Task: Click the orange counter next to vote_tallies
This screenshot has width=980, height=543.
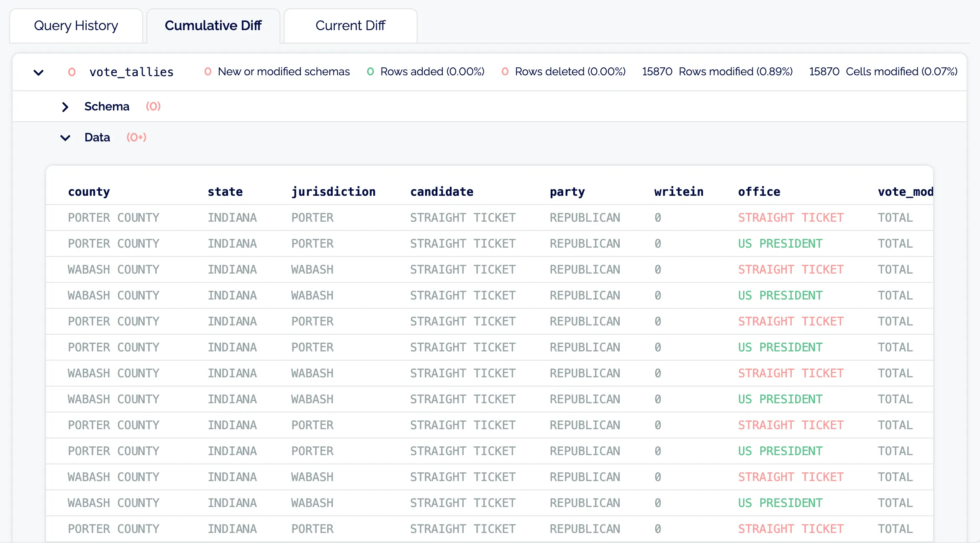Action: tap(72, 72)
